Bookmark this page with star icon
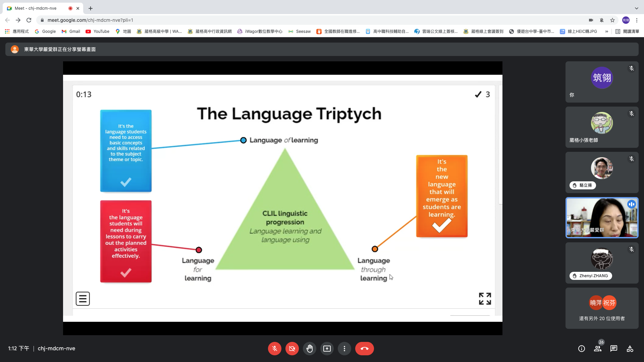Screen dimensions: 644x362 coord(612,20)
